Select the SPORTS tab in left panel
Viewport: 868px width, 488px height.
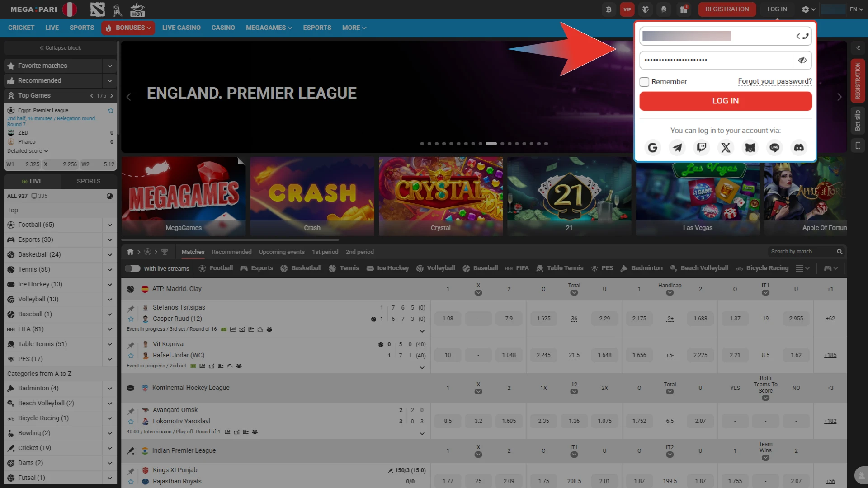[x=89, y=181]
